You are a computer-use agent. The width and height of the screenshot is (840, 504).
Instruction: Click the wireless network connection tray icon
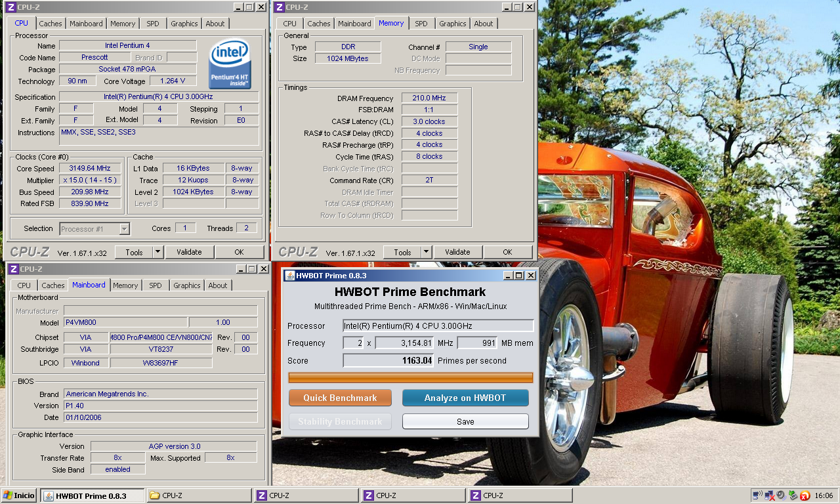tap(757, 495)
